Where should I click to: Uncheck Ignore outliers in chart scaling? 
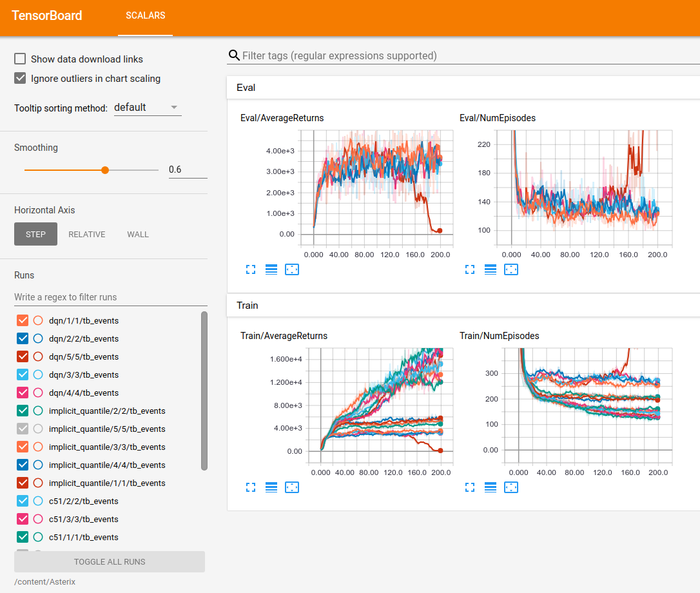[20, 78]
